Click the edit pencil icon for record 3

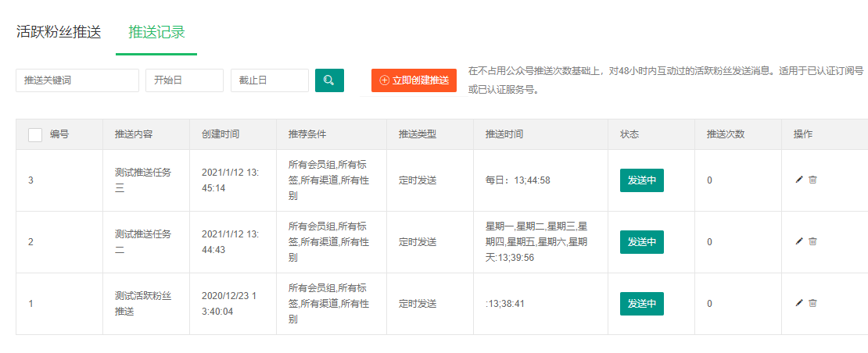pos(798,180)
